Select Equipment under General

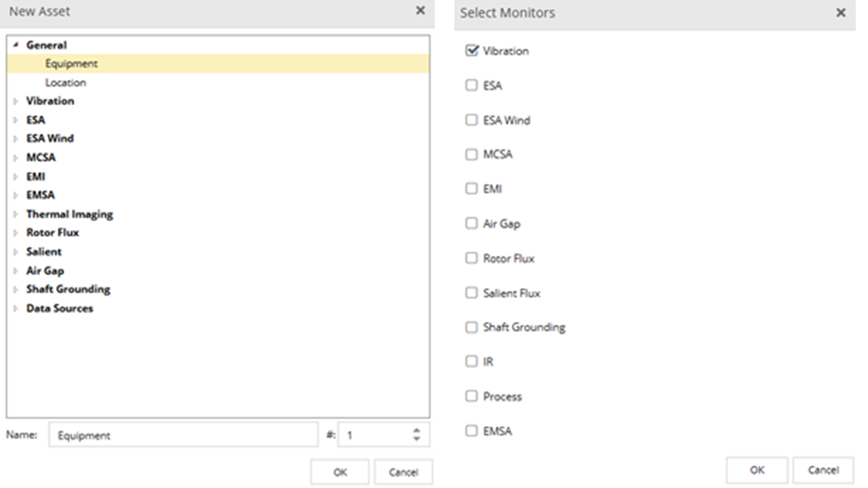tap(218, 64)
